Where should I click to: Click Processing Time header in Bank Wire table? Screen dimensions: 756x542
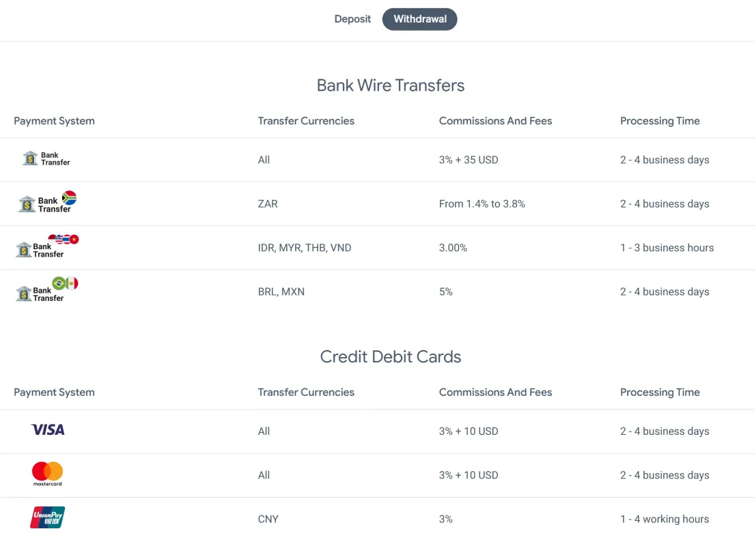[660, 121]
